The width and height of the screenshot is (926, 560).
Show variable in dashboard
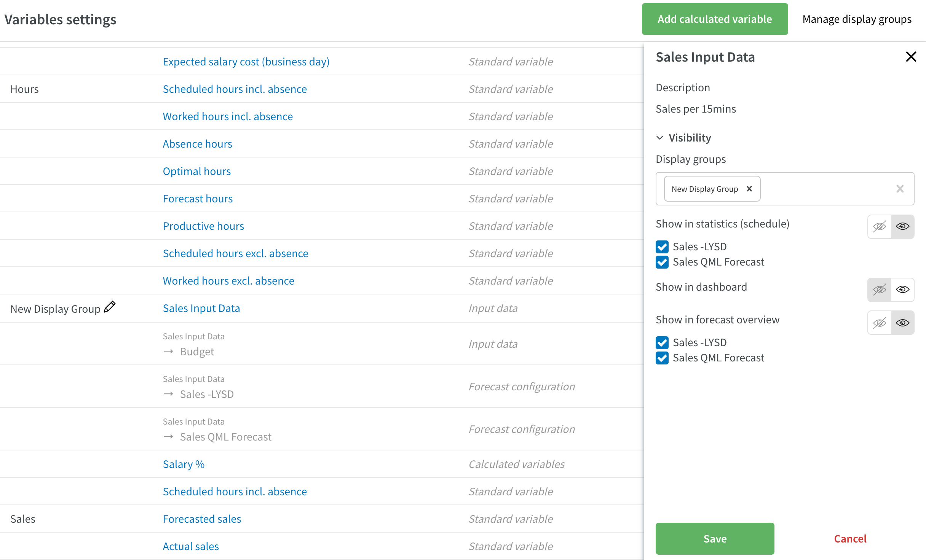pyautogui.click(x=902, y=290)
